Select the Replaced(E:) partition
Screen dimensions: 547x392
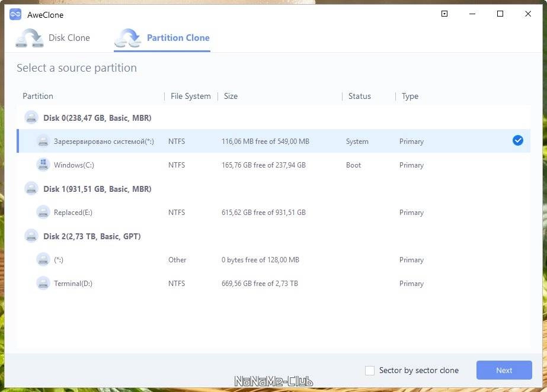274,212
